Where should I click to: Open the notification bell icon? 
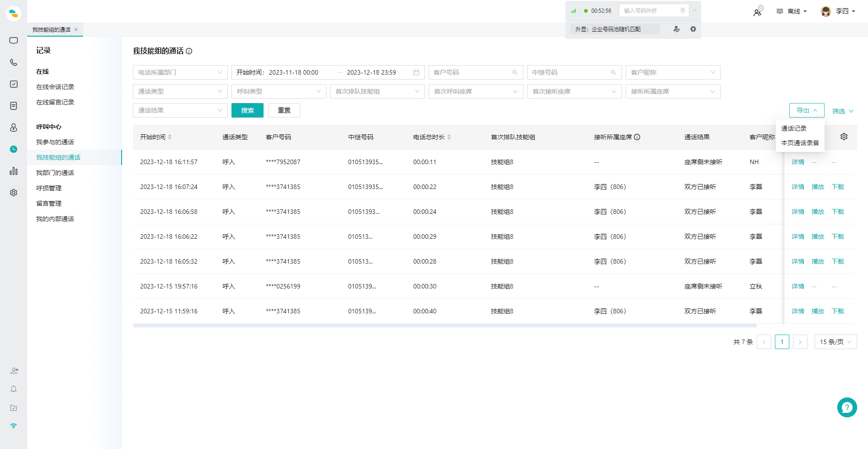pyautogui.click(x=14, y=389)
